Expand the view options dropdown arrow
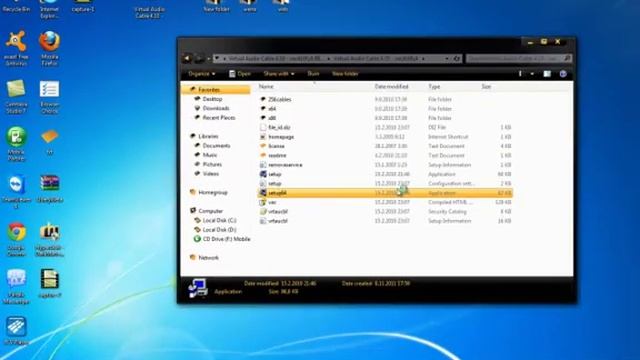Image resolution: width=640 pixels, height=360 pixels. pos(532,74)
